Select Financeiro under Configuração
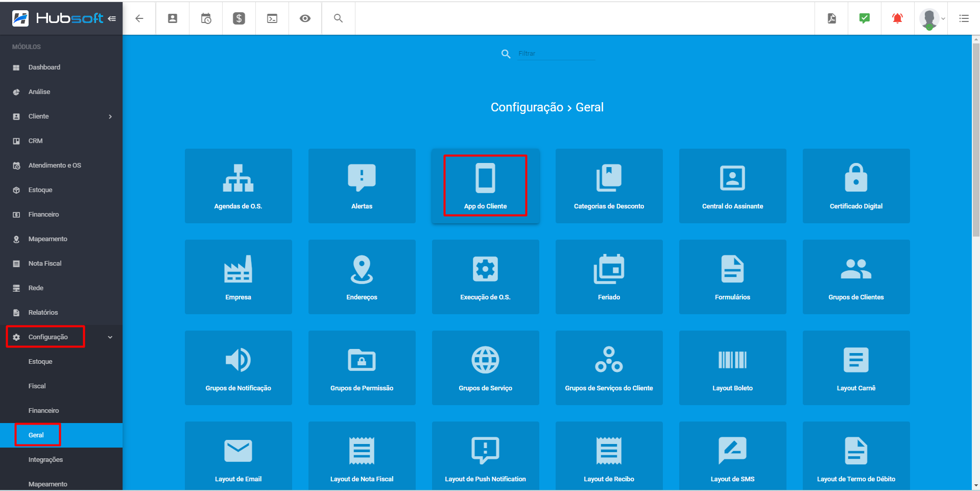980x491 pixels. 61,411
